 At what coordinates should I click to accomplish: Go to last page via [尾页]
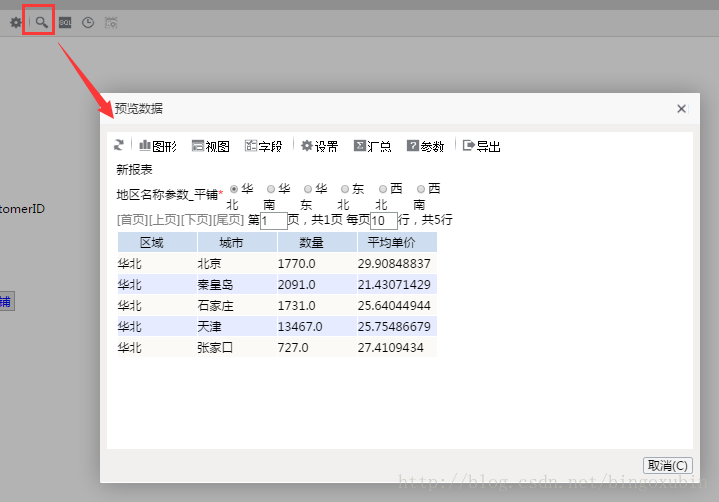tap(228, 220)
